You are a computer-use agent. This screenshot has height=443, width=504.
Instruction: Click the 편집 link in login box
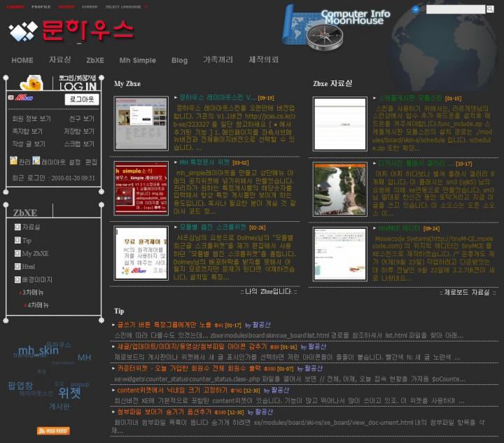[91, 162]
